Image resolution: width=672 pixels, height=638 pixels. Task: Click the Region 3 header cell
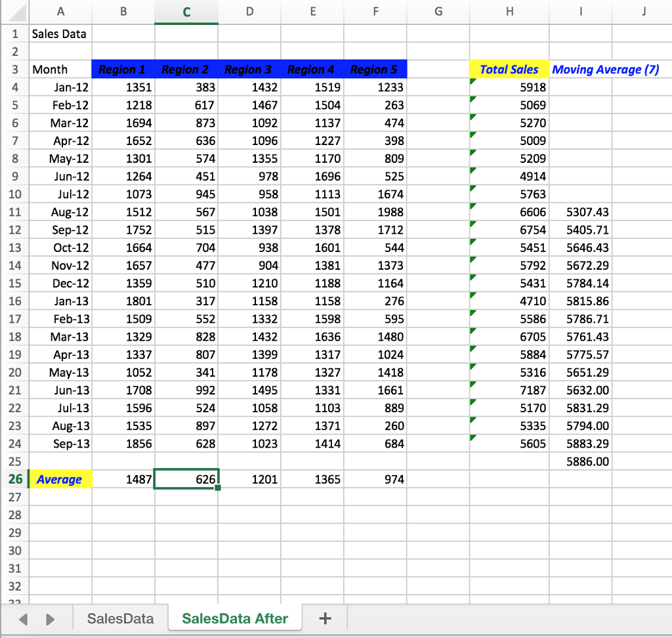coord(248,70)
